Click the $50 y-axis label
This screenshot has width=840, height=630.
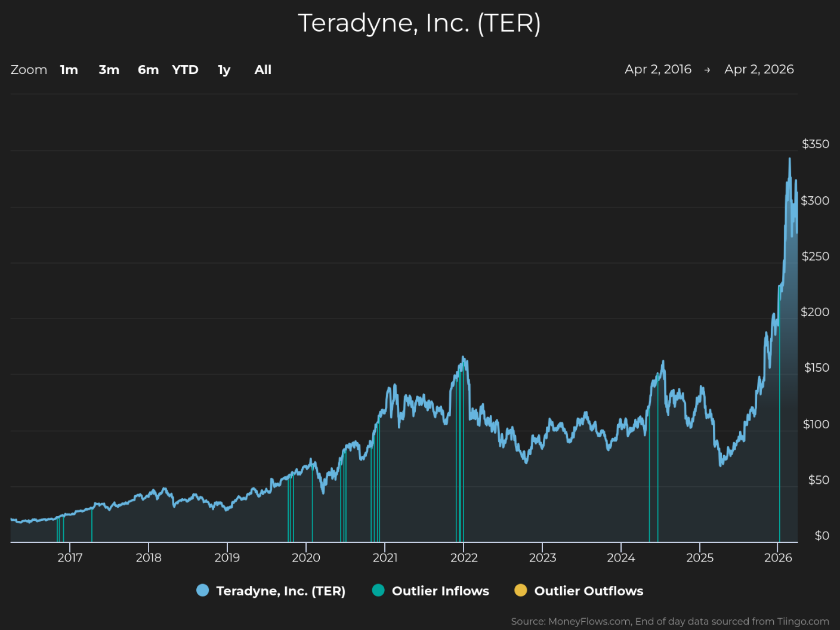pyautogui.click(x=819, y=480)
